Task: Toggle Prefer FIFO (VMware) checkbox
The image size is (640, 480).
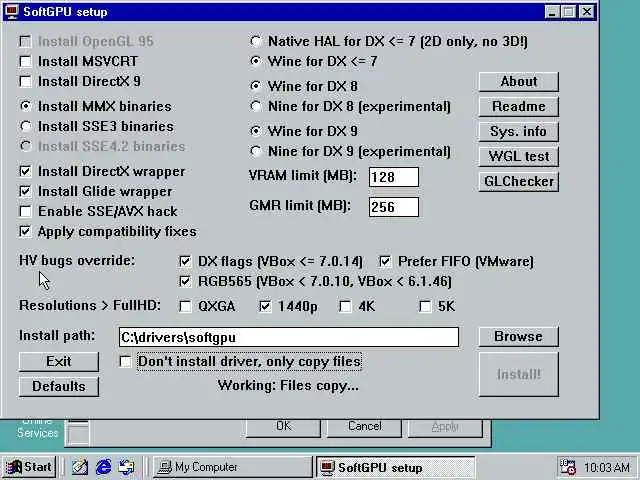Action: coord(385,261)
